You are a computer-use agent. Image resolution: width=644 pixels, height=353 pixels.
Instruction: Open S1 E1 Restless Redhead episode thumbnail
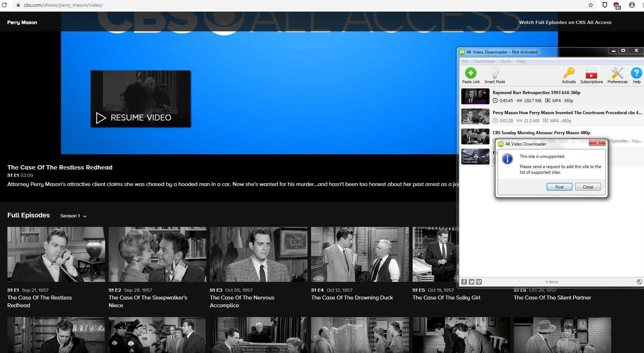click(x=56, y=254)
